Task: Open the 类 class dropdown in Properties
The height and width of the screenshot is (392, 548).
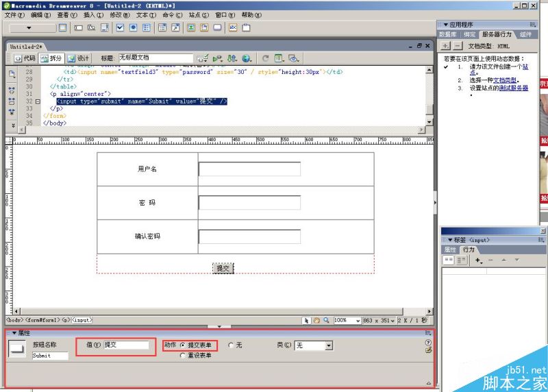Action: 329,345
